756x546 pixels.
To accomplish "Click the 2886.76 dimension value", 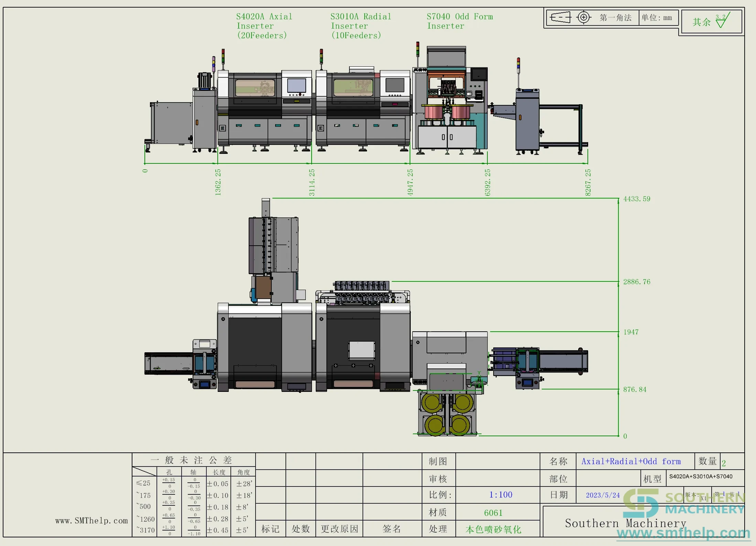I will click(x=637, y=282).
